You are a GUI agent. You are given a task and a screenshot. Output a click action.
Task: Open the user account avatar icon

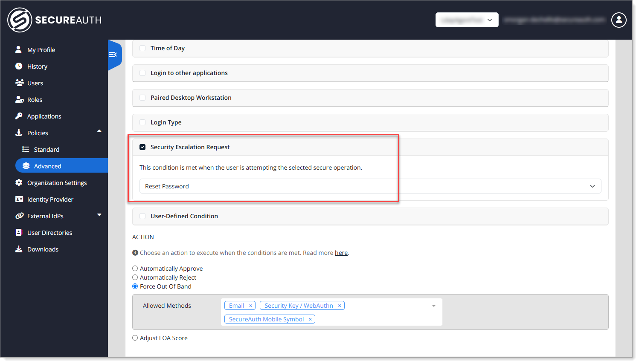[619, 20]
